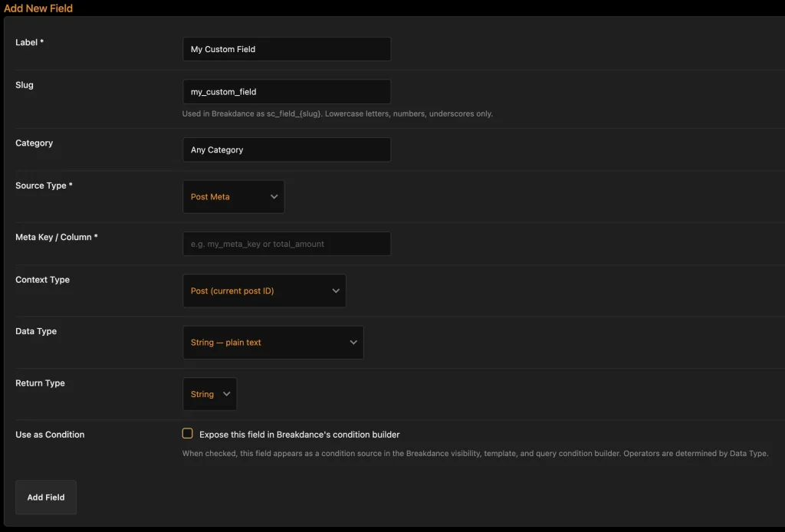Screen dimensions: 785x532
Task: Click the 'When checked' condition description text
Action: pos(475,453)
